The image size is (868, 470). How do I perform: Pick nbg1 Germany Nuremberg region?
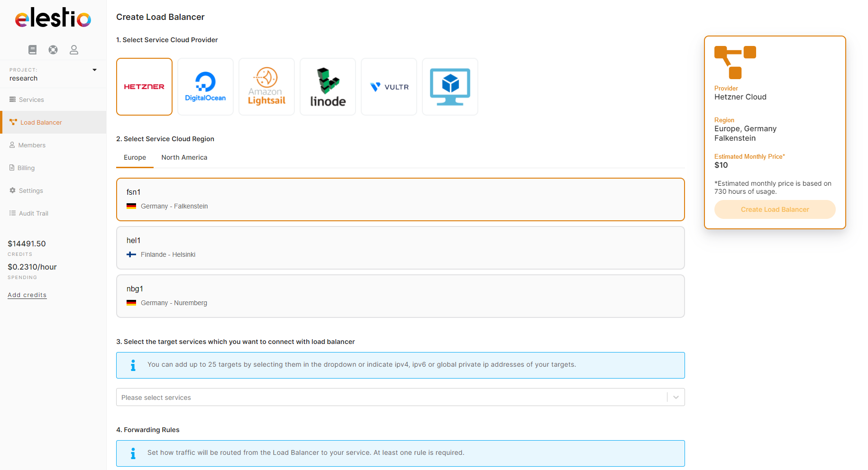click(x=400, y=296)
